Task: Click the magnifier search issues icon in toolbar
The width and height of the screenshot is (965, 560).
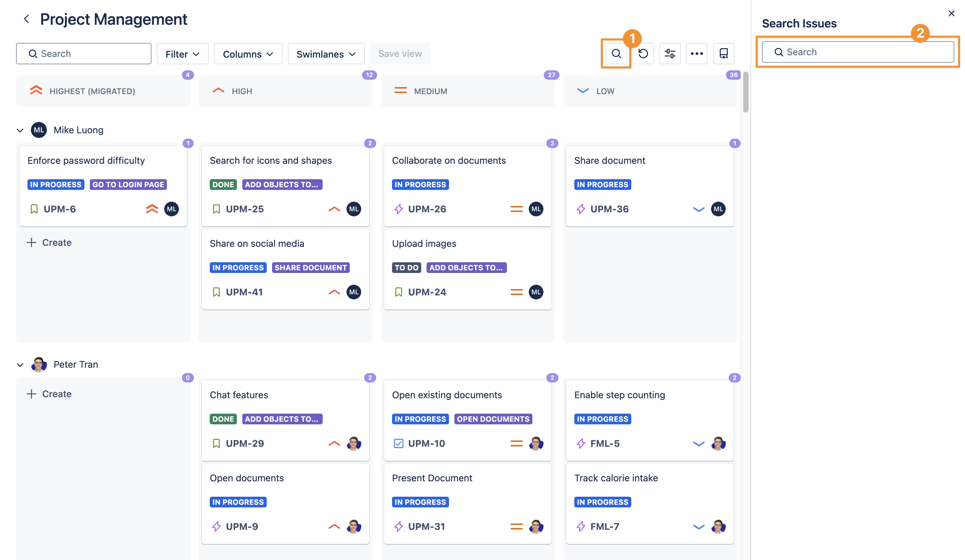Action: [616, 54]
